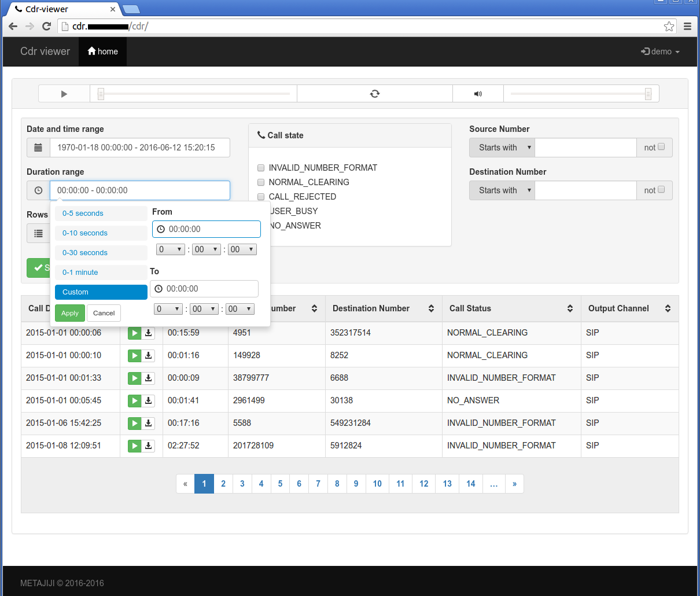
Task: Open the To minutes dropdown
Action: pyautogui.click(x=204, y=309)
